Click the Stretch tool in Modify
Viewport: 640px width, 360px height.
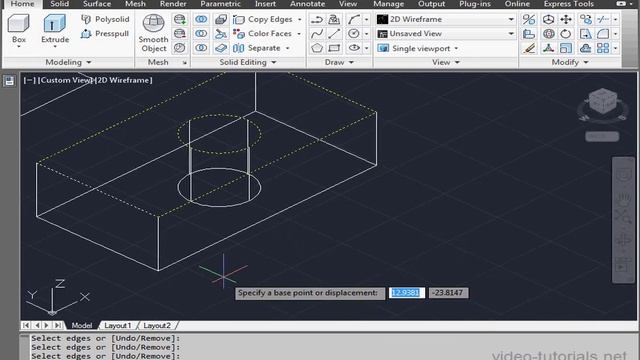585,33
